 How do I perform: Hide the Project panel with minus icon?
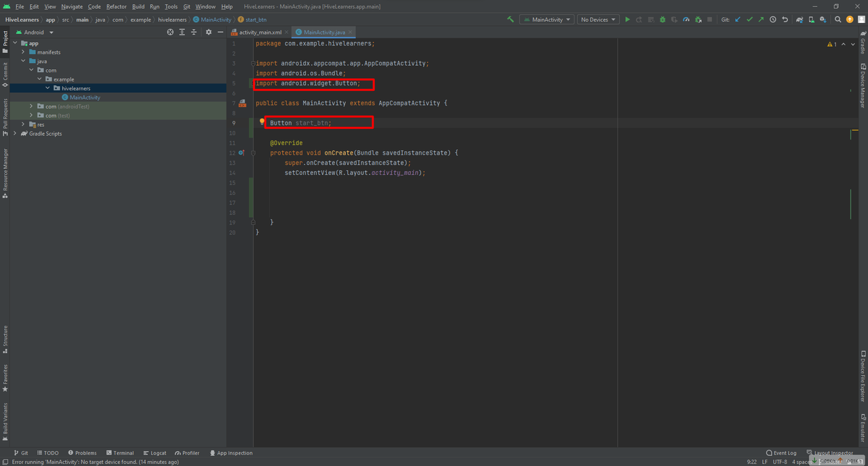point(220,32)
